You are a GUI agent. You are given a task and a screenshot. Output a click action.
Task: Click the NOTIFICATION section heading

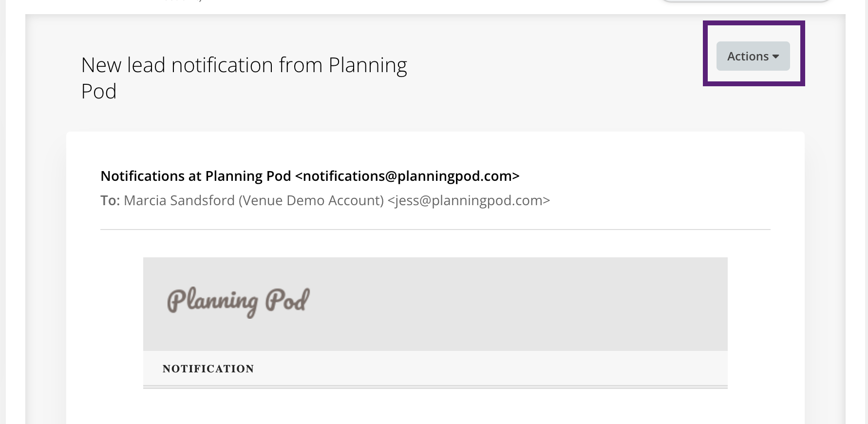pos(208,369)
